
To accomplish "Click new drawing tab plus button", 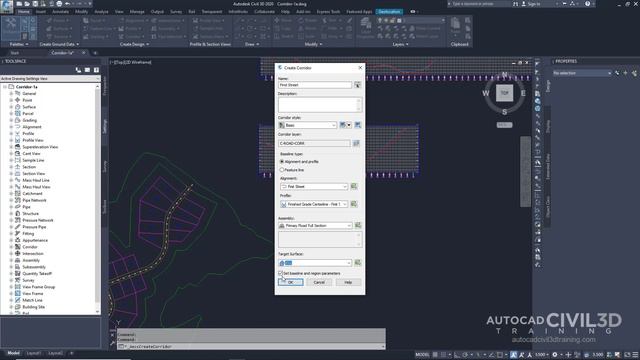I will tap(95, 53).
